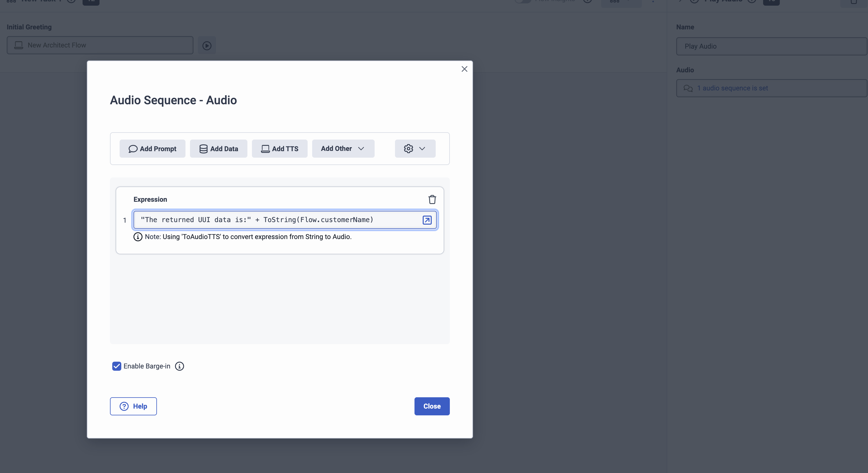
Task: Click the Add Prompt button
Action: 152,148
